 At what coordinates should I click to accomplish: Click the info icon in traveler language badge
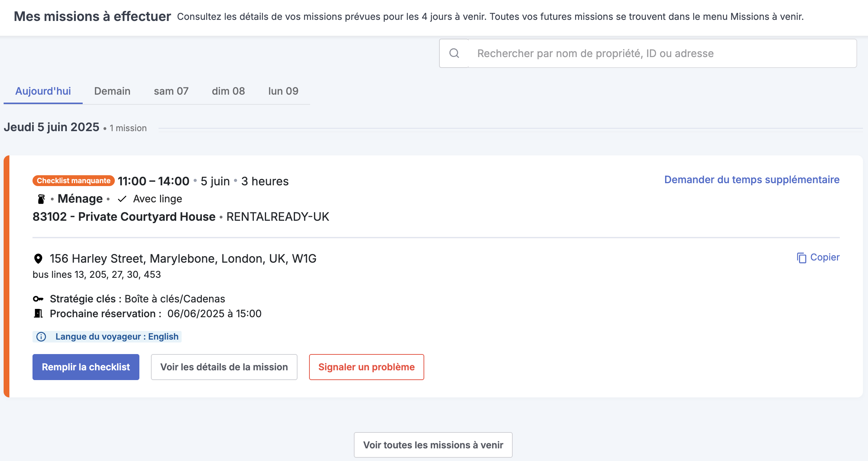point(41,337)
